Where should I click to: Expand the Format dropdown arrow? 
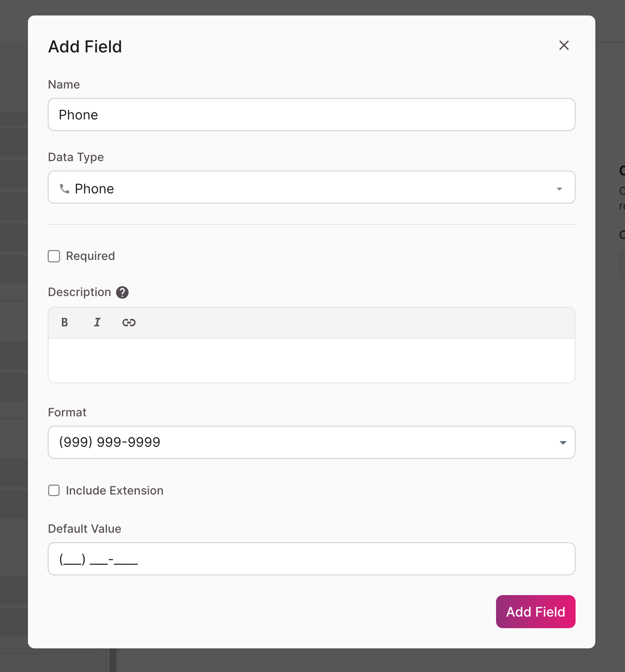coord(563,443)
